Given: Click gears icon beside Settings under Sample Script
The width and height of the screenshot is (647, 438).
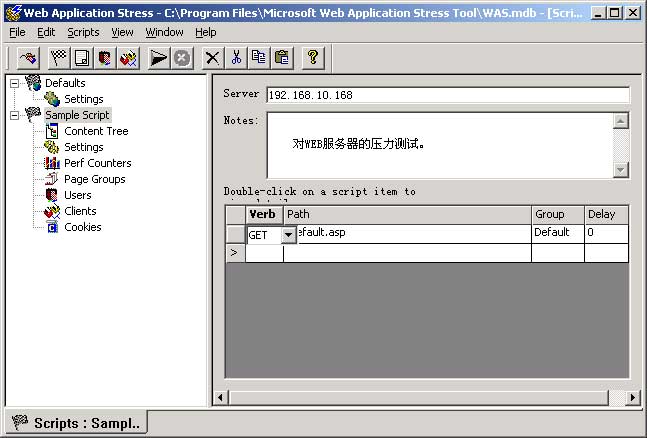Looking at the screenshot, I should click(52, 147).
